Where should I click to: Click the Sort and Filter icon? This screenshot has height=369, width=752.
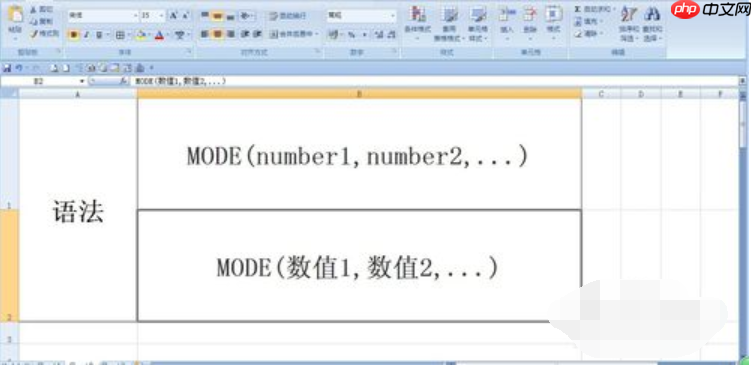pyautogui.click(x=629, y=14)
